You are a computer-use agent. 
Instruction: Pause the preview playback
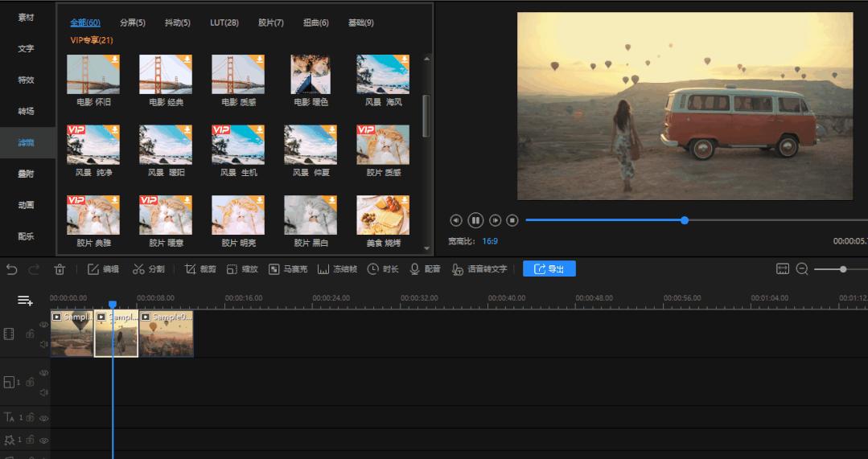pos(475,220)
